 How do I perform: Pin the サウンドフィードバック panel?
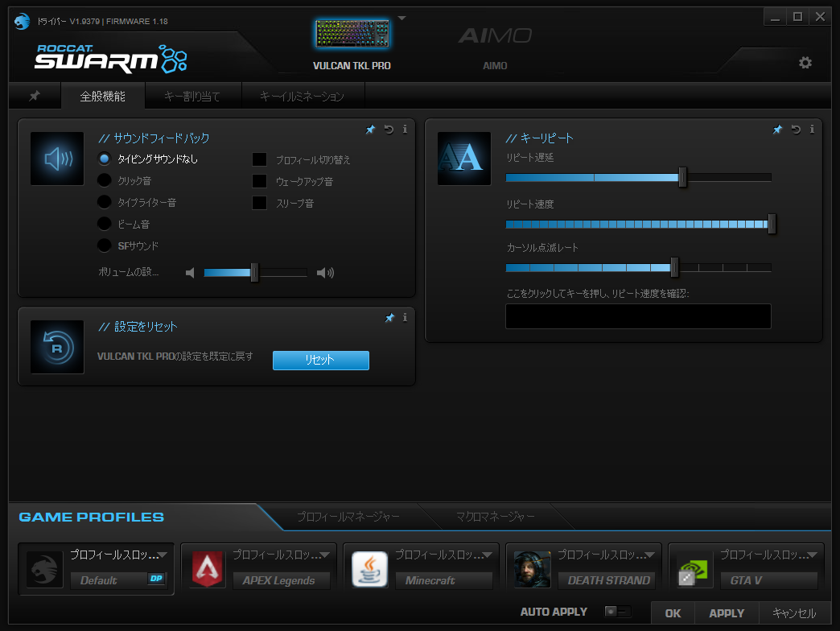pyautogui.click(x=370, y=130)
